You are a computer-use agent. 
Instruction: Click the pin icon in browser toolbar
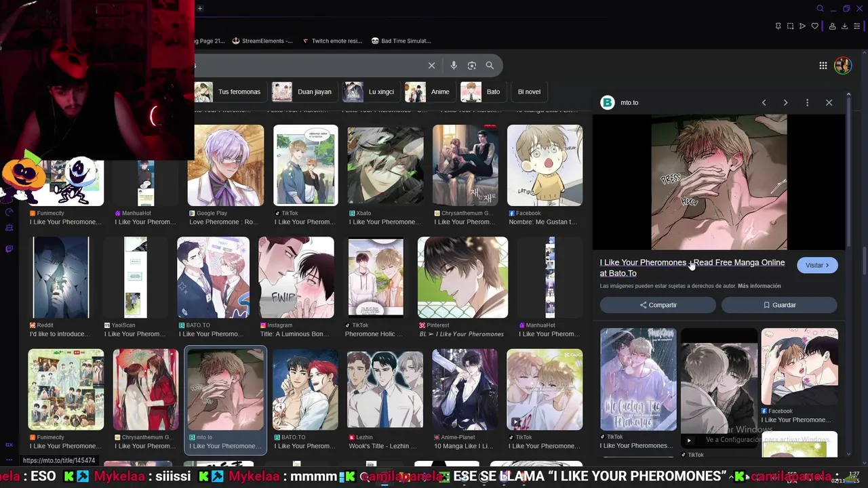(x=778, y=26)
